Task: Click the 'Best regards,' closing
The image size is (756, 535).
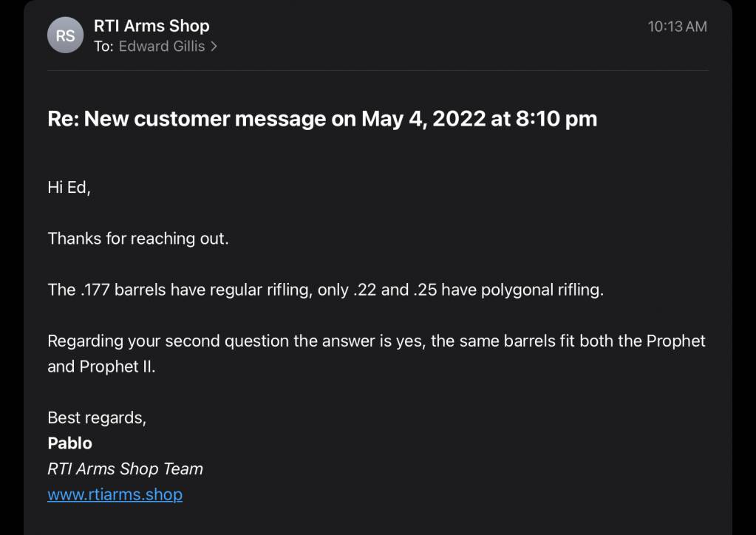Action: coord(96,418)
